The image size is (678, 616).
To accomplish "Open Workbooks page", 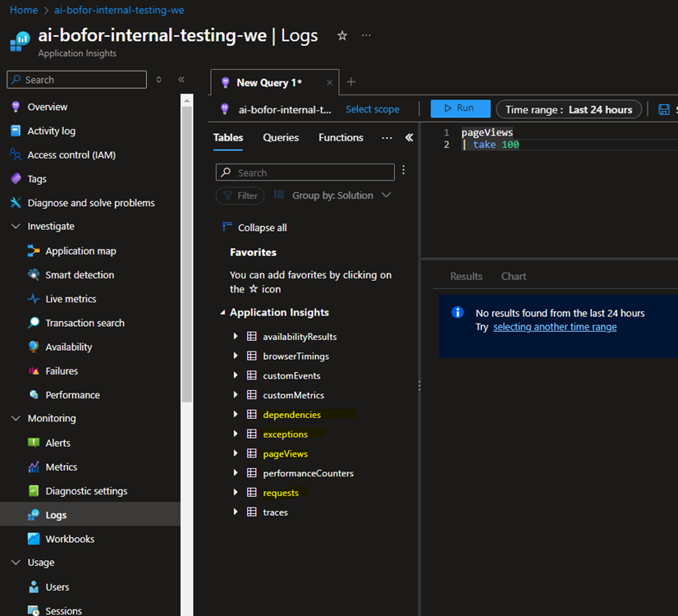I will [x=70, y=539].
